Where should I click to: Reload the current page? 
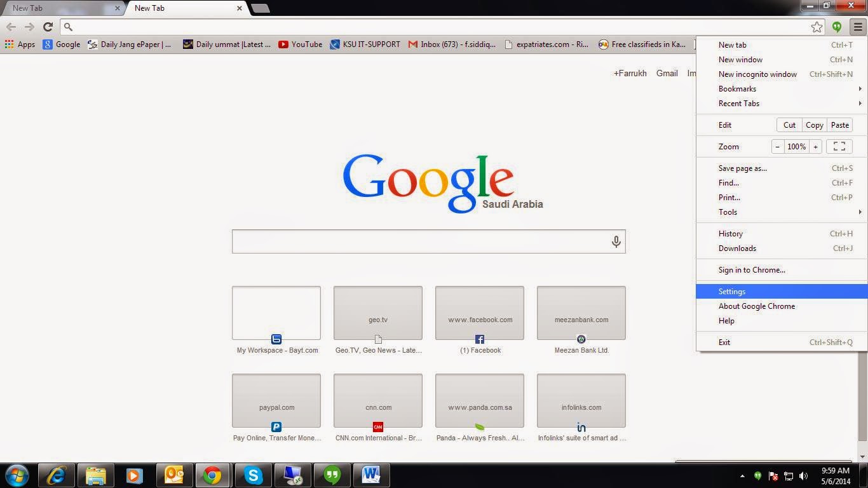[48, 27]
